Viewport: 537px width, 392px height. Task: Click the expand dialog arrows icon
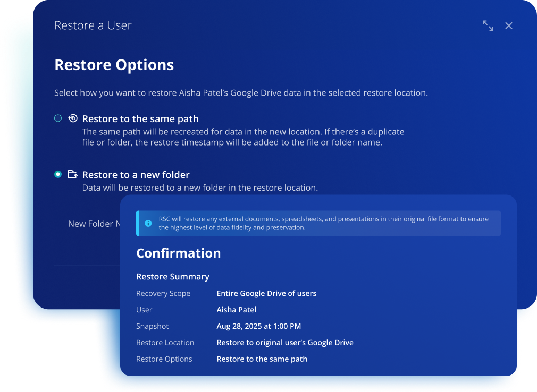(x=488, y=25)
